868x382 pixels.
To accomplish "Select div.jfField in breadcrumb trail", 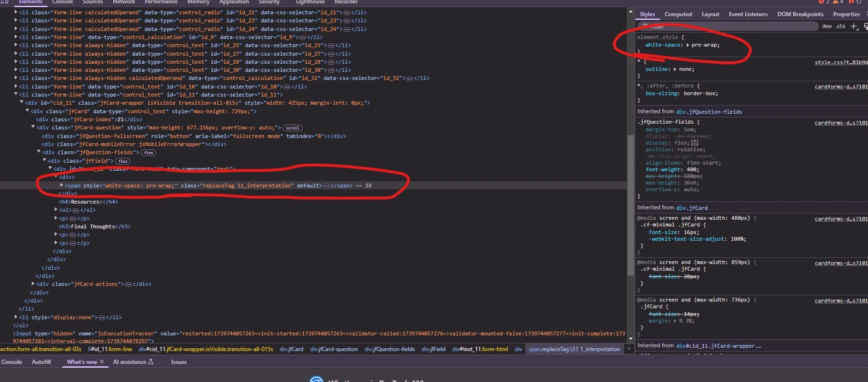I will tap(433, 349).
